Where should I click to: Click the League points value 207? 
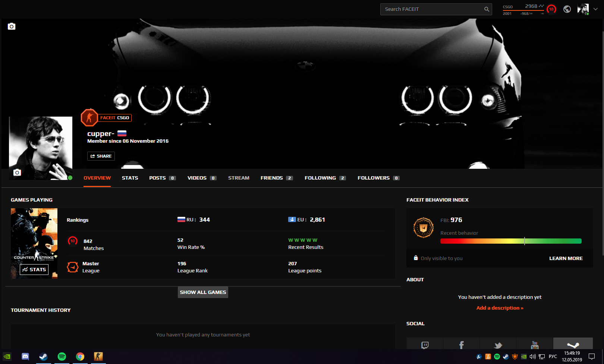pyautogui.click(x=293, y=264)
